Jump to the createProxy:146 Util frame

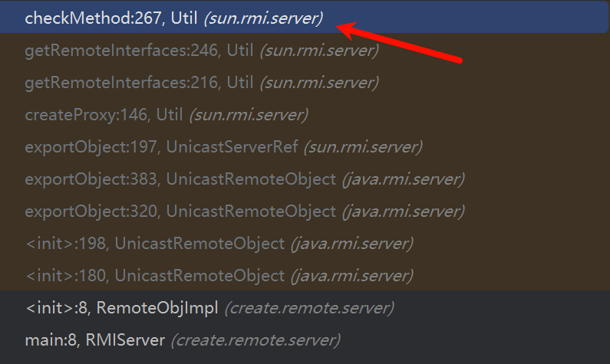coord(305,115)
